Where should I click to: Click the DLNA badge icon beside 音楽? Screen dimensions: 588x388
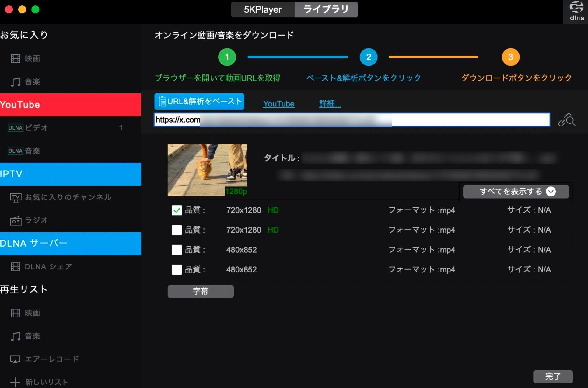coord(15,151)
